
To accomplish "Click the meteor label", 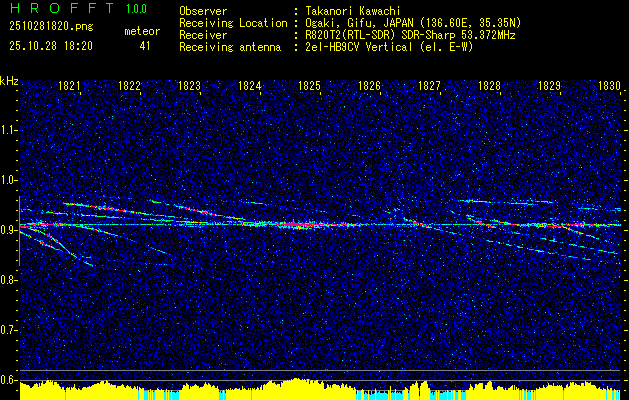I will [x=142, y=31].
